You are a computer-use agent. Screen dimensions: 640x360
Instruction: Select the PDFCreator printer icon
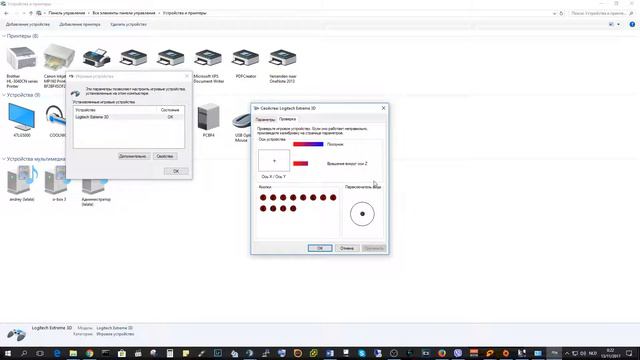click(x=245, y=58)
